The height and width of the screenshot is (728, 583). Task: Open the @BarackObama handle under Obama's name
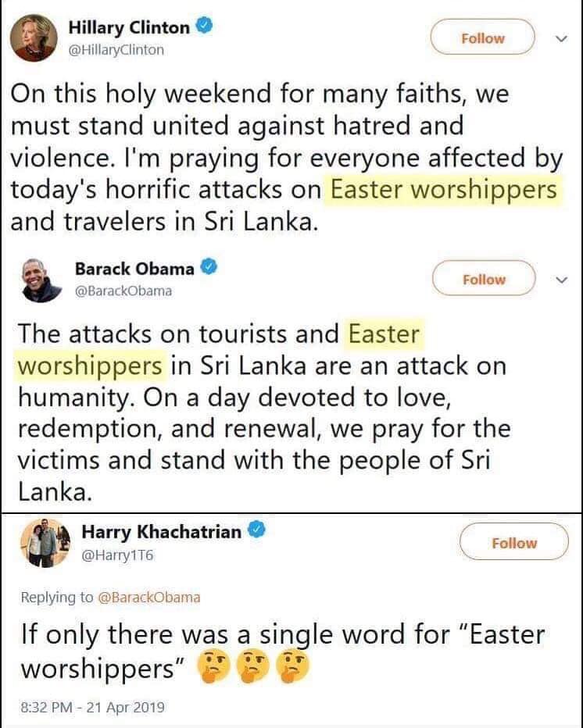point(123,291)
